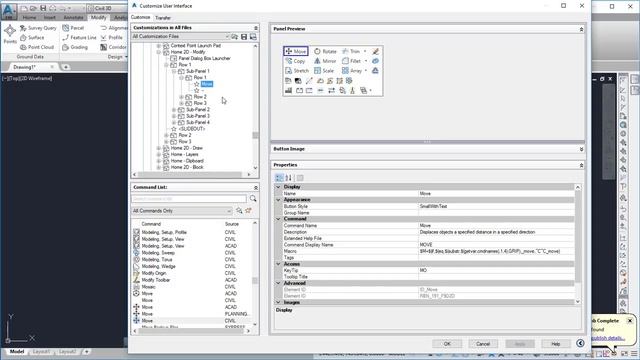Select the Move button in Panel Preview

pyautogui.click(x=296, y=51)
